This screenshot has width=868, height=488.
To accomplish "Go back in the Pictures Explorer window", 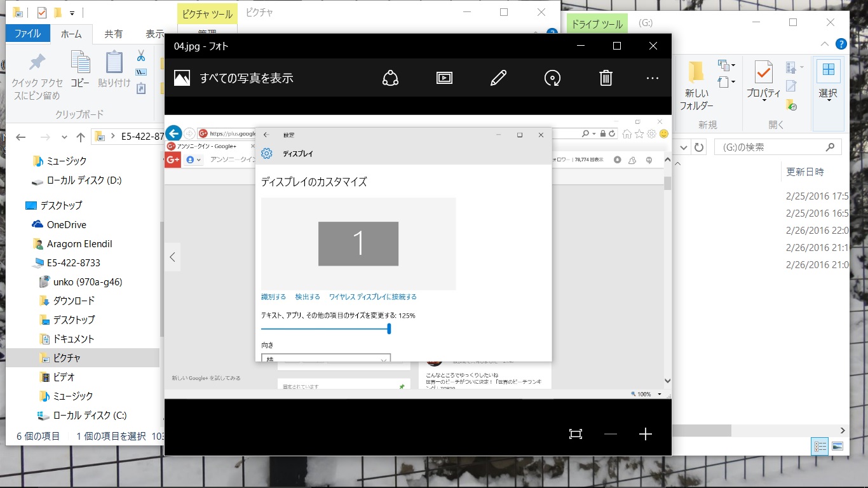I will pyautogui.click(x=20, y=137).
